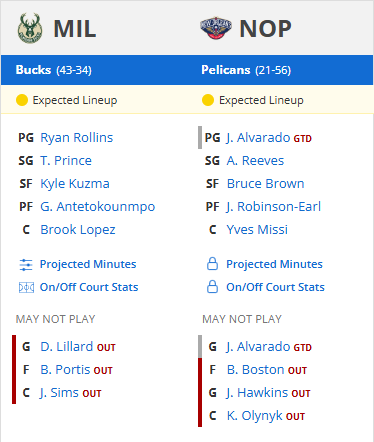Open J. Robinson-Earl player page
374x442 pixels.
pos(274,207)
